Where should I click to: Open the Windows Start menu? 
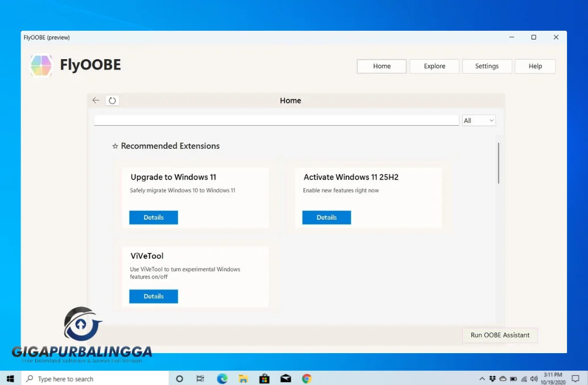coord(10,379)
